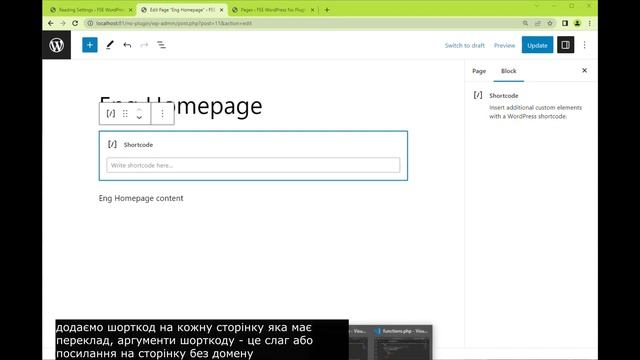The width and height of the screenshot is (640, 360).
Task: Bookmark this page with the star icon
Action: point(550,23)
